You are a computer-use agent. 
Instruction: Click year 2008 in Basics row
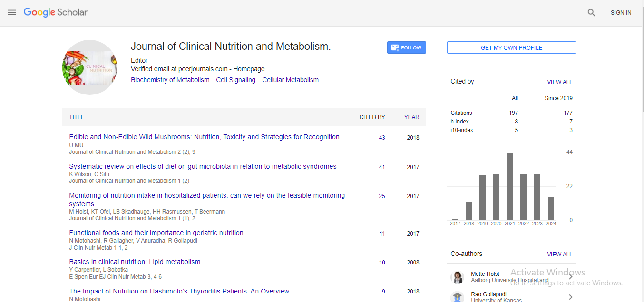(413, 263)
